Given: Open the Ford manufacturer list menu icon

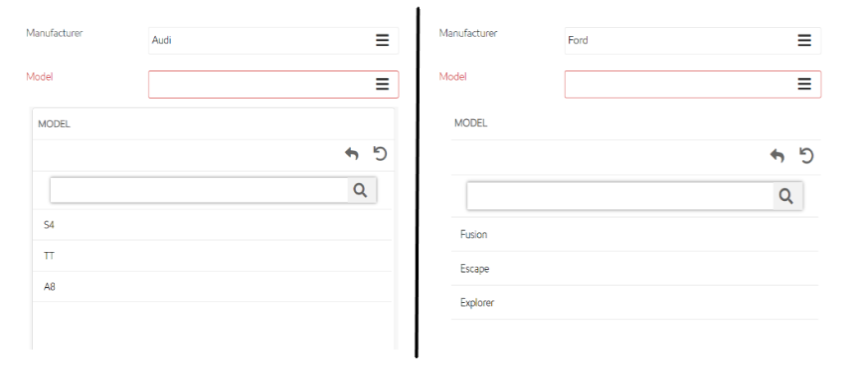Looking at the screenshot, I should pyautogui.click(x=804, y=40).
